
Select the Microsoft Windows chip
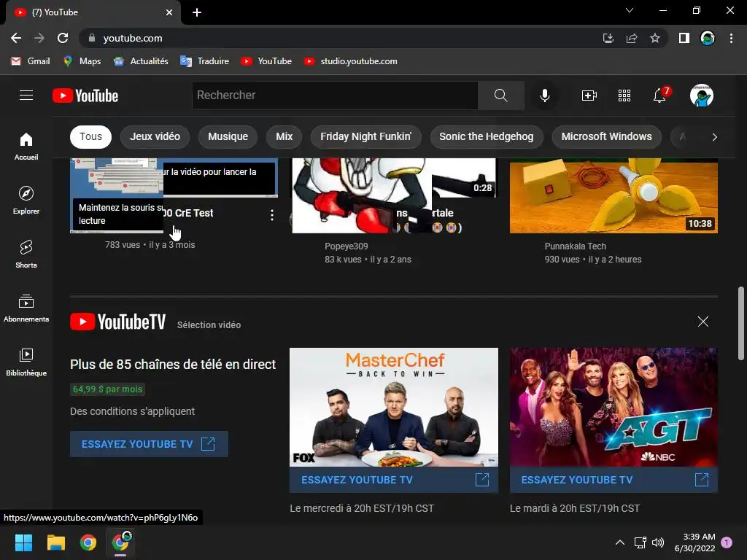coord(606,136)
